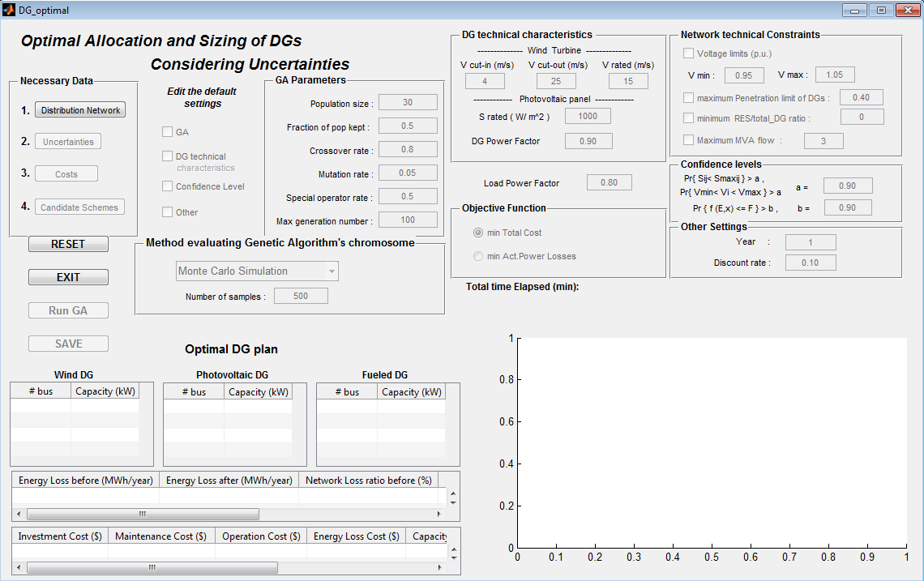Click the Energy Loss after (MWh/year) header
Image resolution: width=924 pixels, height=581 pixels.
coord(229,481)
